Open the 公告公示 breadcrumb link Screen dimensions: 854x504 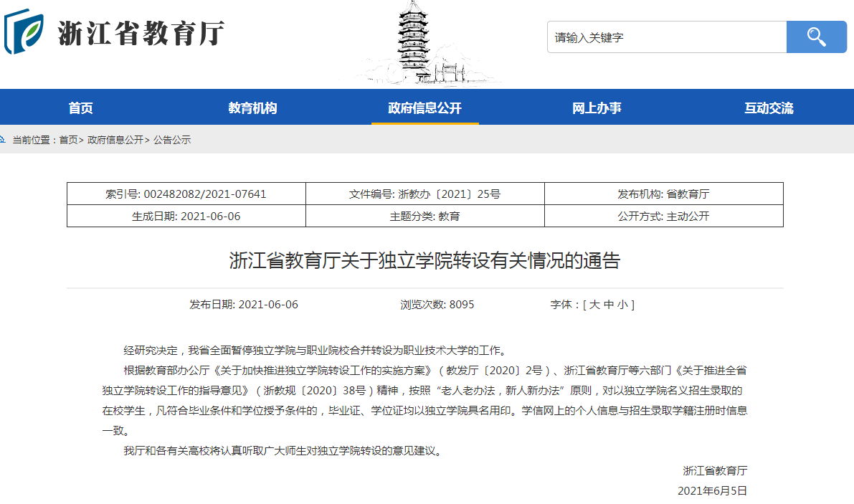[x=172, y=141]
